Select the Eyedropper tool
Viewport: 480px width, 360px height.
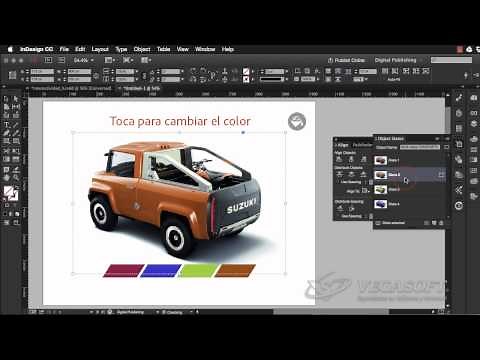(x=16, y=169)
